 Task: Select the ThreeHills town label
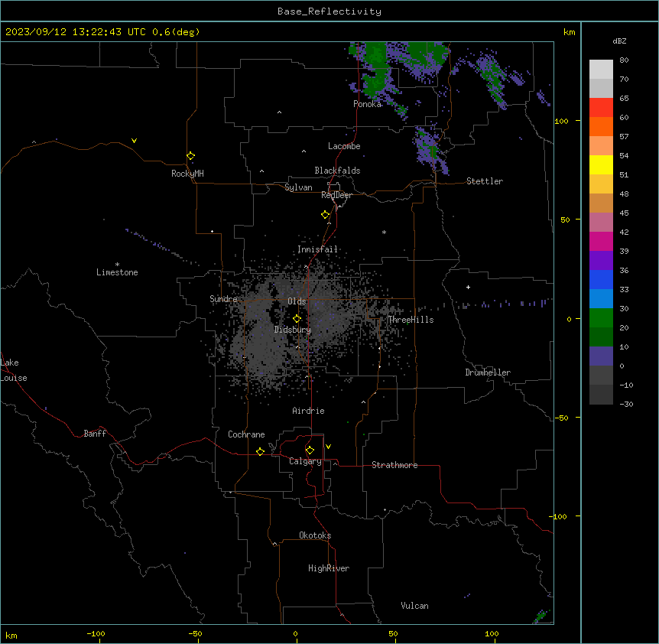click(x=411, y=320)
